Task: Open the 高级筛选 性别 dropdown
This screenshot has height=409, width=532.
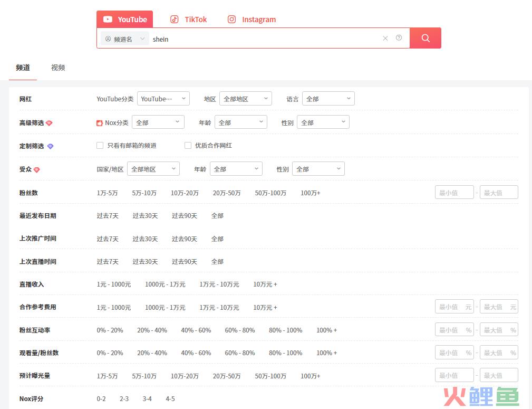Action: point(323,122)
